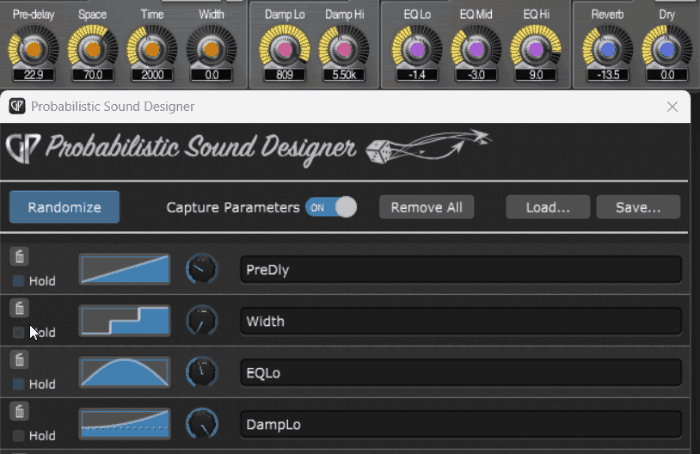Click the Damp Lo knob
This screenshot has height=454, width=700.
[285, 50]
